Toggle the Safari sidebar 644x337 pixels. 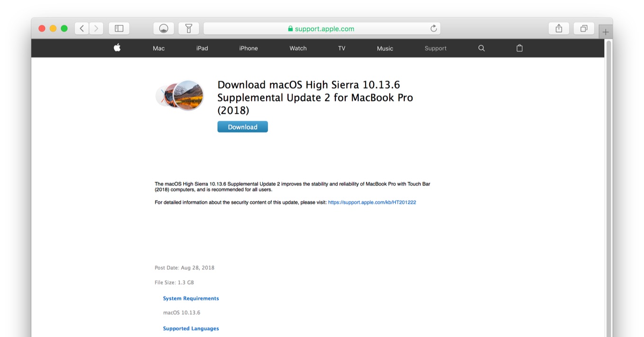[119, 28]
